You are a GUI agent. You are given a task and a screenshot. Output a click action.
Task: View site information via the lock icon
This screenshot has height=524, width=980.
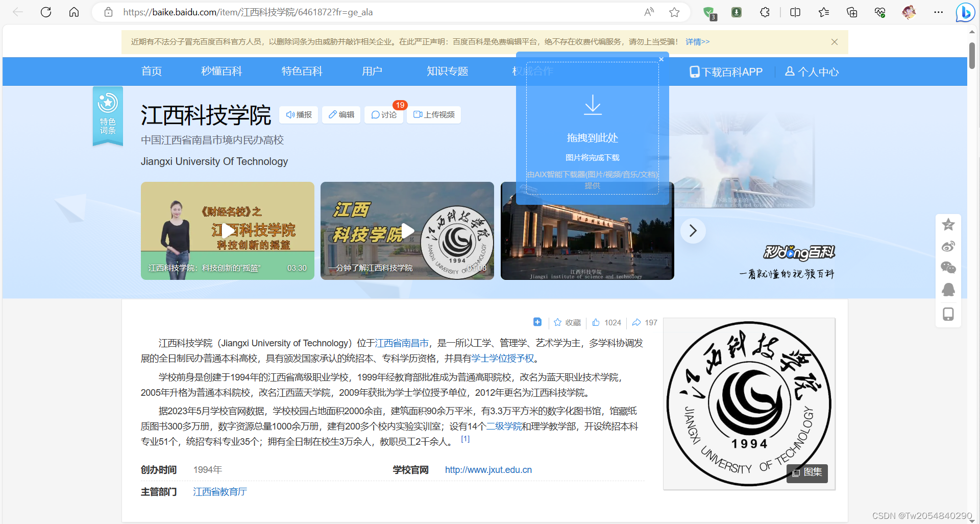(x=108, y=12)
